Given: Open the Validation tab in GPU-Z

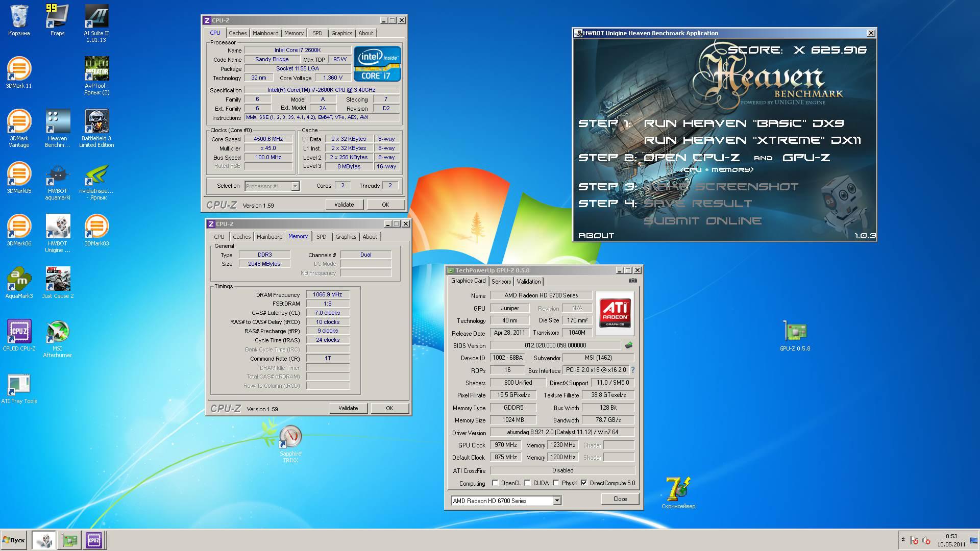Looking at the screenshot, I should 528,282.
